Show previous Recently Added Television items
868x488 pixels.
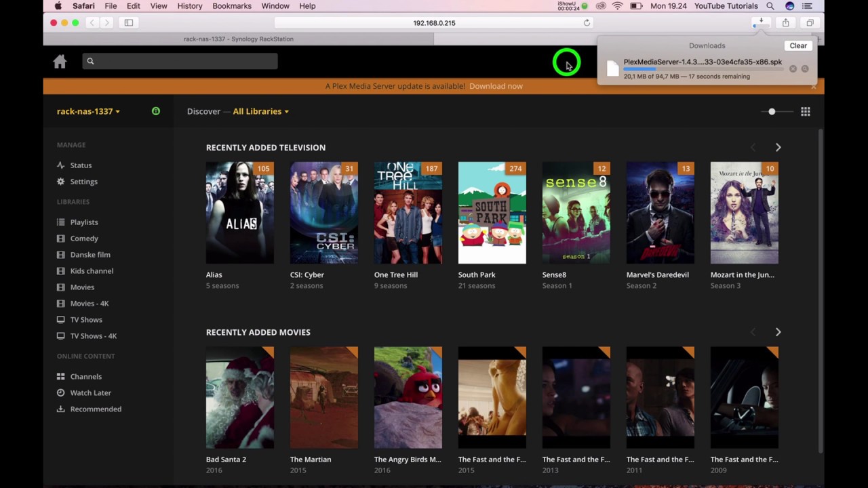coord(753,148)
